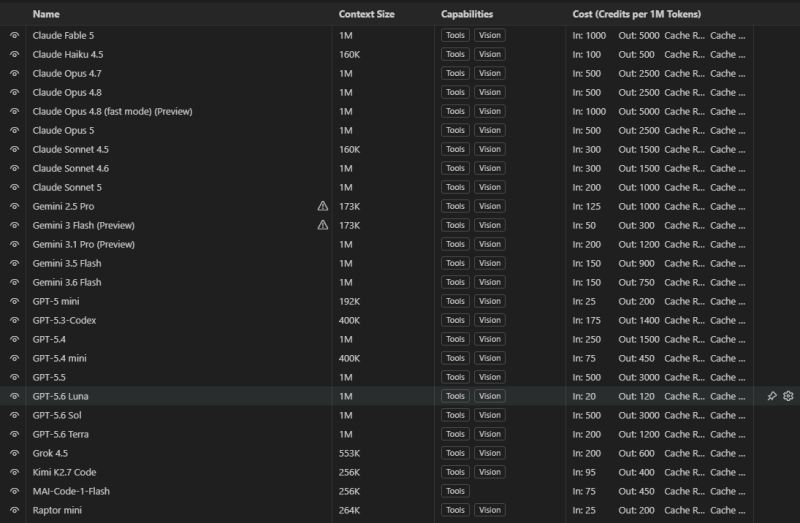
Task: Toggle visibility of GPT-5 mini
Action: (x=14, y=302)
